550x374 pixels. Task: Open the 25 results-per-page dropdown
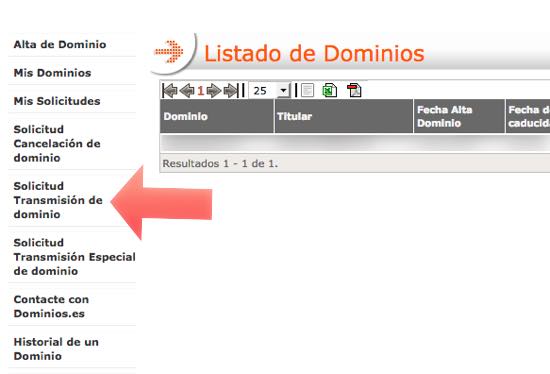coord(270,91)
